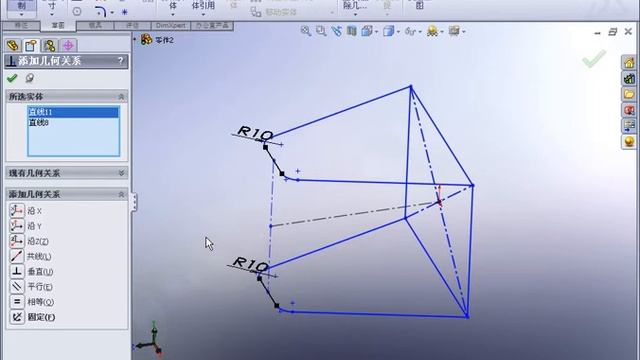Click the panel splitter collapse handle
Viewport: 640px width, 360px height.
click(134, 202)
